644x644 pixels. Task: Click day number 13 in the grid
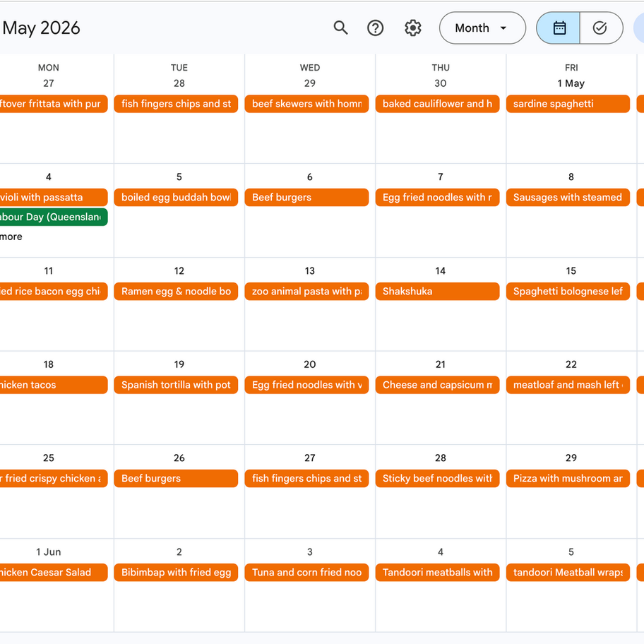310,271
